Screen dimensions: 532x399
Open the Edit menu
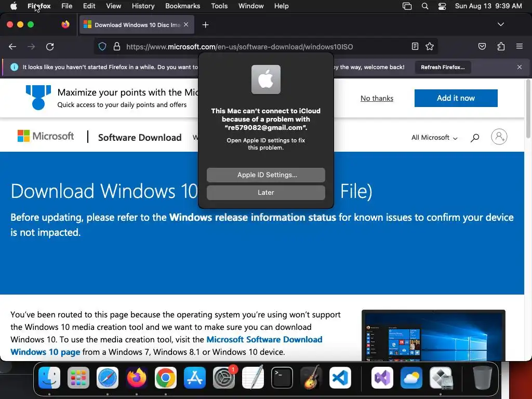coord(89,6)
